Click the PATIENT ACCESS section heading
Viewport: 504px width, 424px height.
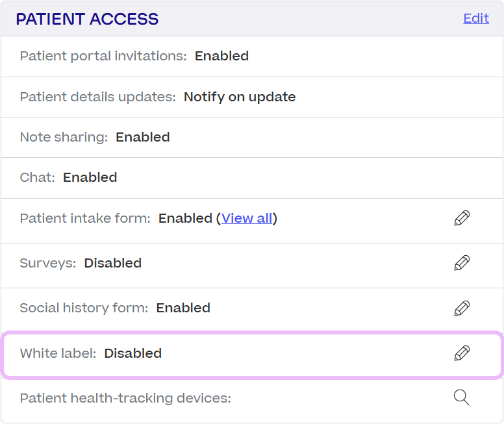[87, 19]
